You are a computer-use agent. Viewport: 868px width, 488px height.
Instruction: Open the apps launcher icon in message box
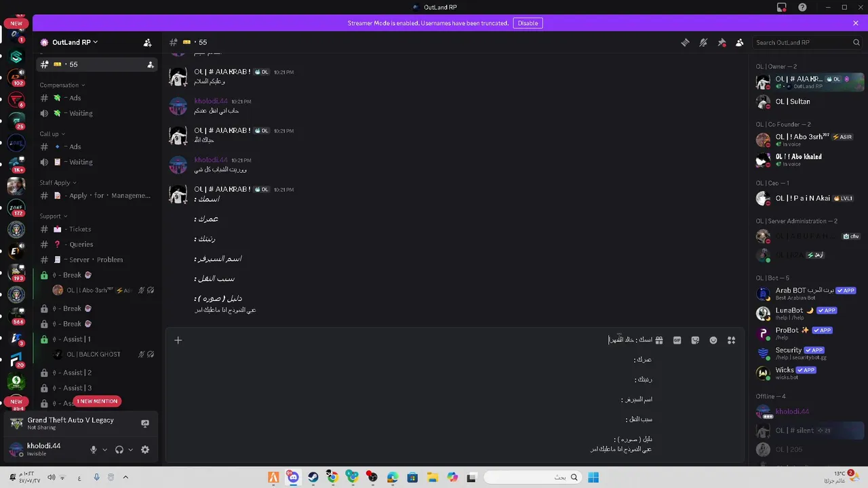(x=732, y=340)
